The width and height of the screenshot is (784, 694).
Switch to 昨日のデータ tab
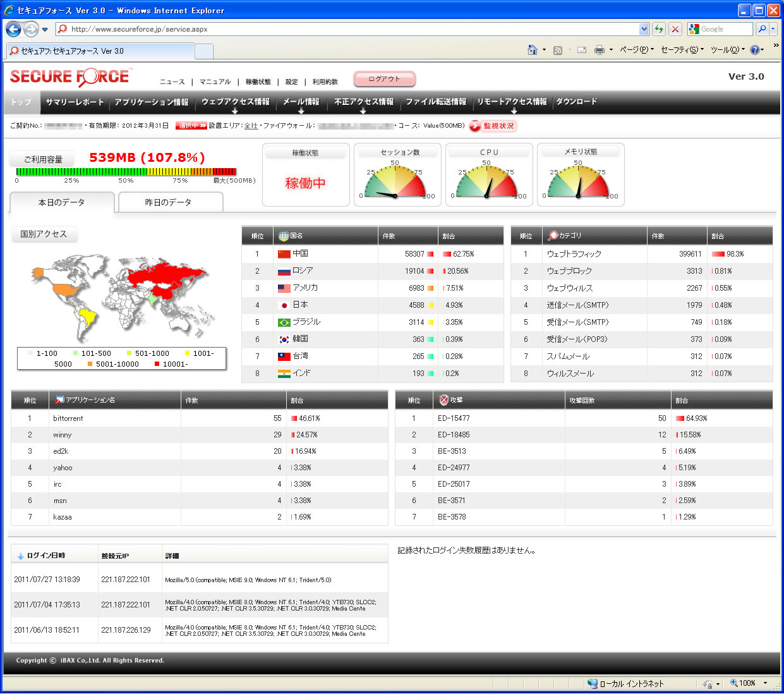[x=168, y=202]
